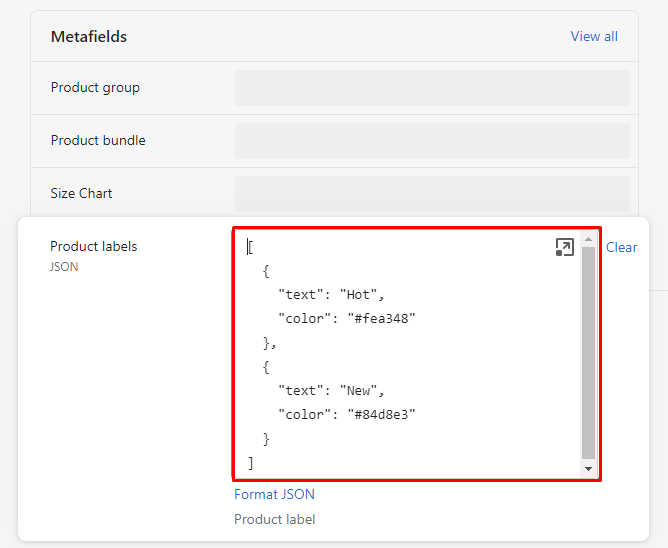Clear the Product labels metafield
The image size is (668, 548).
click(621, 247)
